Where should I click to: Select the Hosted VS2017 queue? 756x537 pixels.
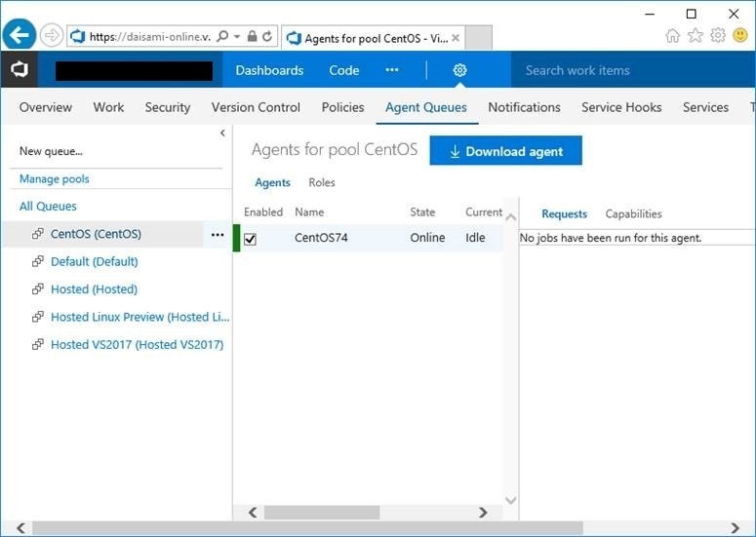tap(137, 345)
